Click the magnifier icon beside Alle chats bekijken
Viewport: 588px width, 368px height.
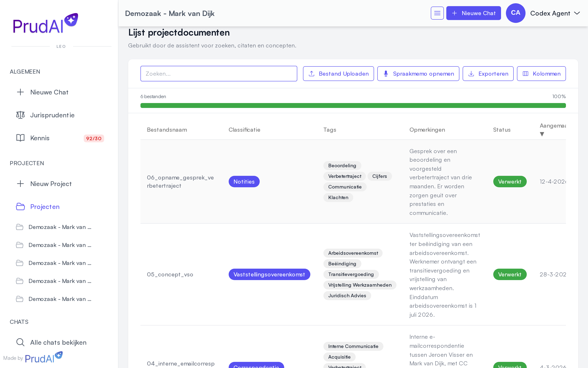20,342
